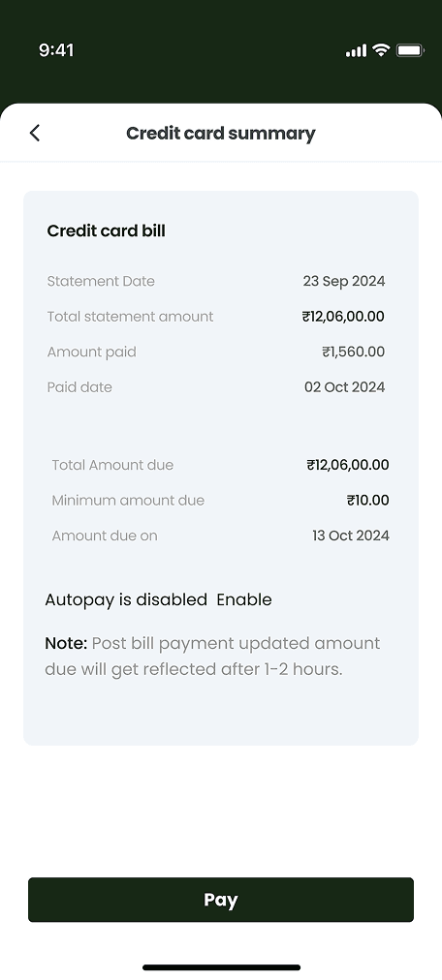This screenshot has width=442, height=980.
Task: Tap the Amount paid ₹1,560.00 value
Action: point(353,352)
